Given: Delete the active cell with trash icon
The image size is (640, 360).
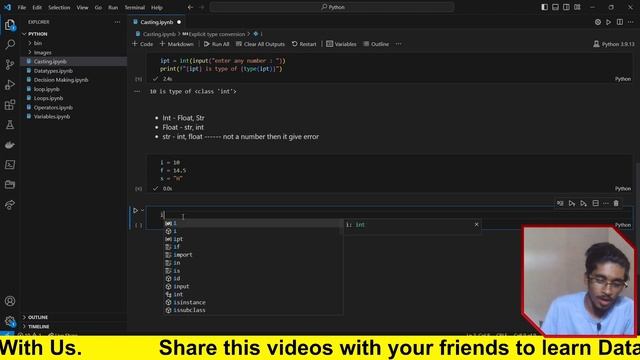Looking at the screenshot, I should (616, 203).
